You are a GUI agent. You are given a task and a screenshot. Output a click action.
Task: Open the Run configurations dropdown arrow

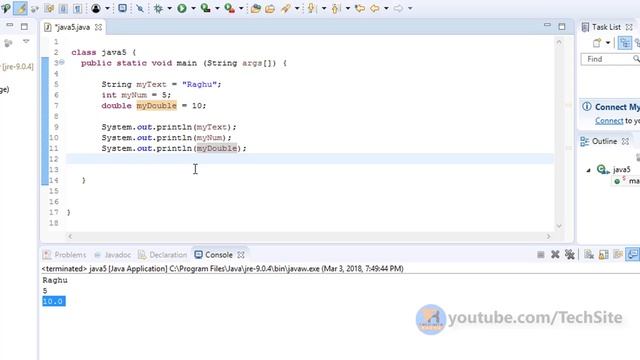tap(193, 8)
